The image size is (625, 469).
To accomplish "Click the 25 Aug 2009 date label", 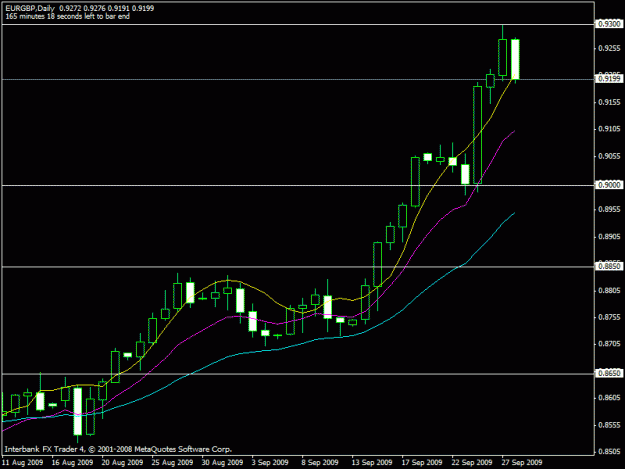I will coord(172,463).
